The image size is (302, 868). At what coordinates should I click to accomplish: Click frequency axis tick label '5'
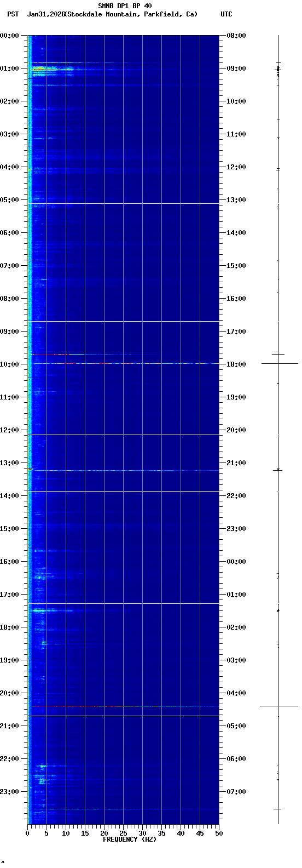[x=47, y=833]
